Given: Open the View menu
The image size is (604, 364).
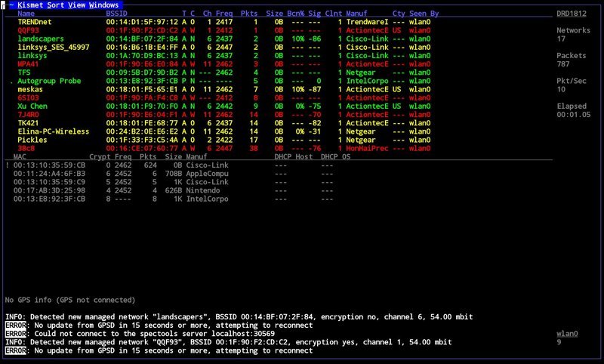Looking at the screenshot, I should (76, 5).
